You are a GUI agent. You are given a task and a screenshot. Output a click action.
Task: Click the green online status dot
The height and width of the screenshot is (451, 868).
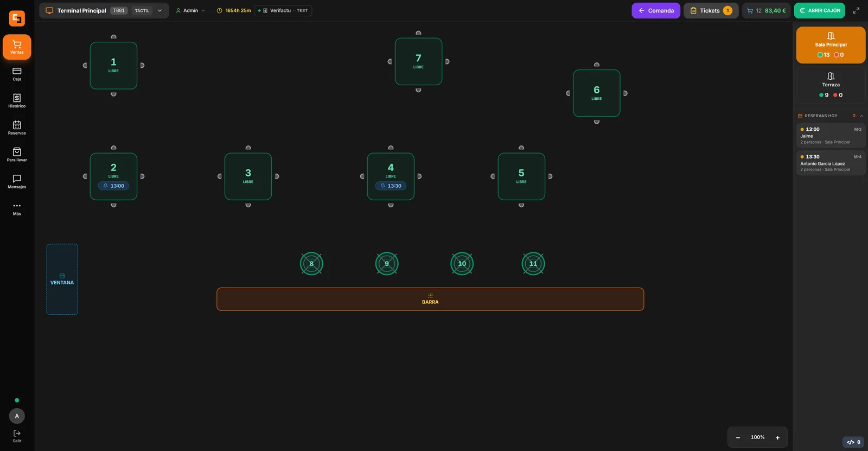pyautogui.click(x=17, y=401)
